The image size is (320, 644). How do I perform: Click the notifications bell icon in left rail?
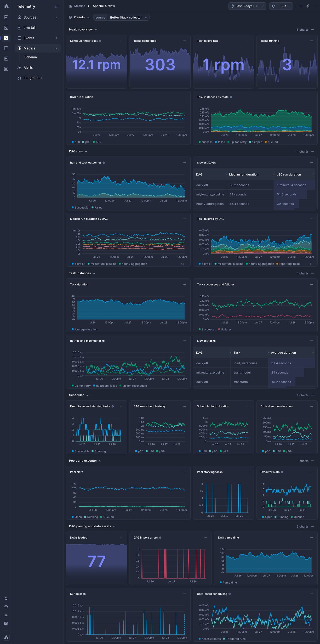click(6, 598)
